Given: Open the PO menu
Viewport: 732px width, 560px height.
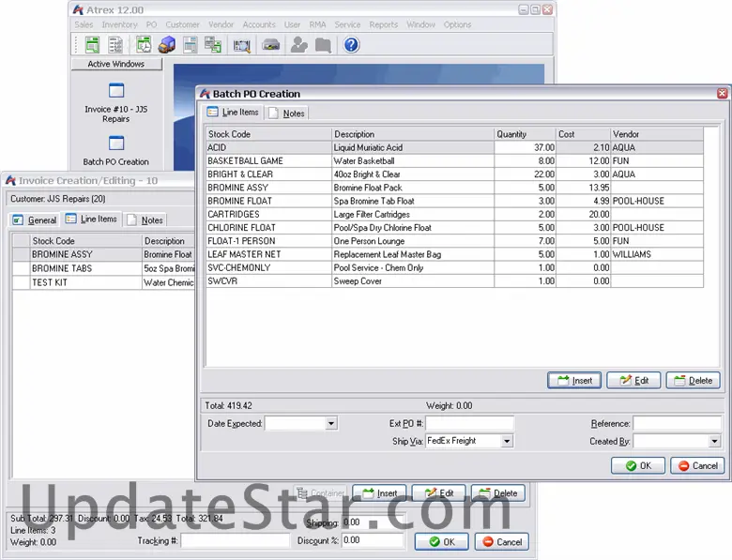Looking at the screenshot, I should click(151, 24).
